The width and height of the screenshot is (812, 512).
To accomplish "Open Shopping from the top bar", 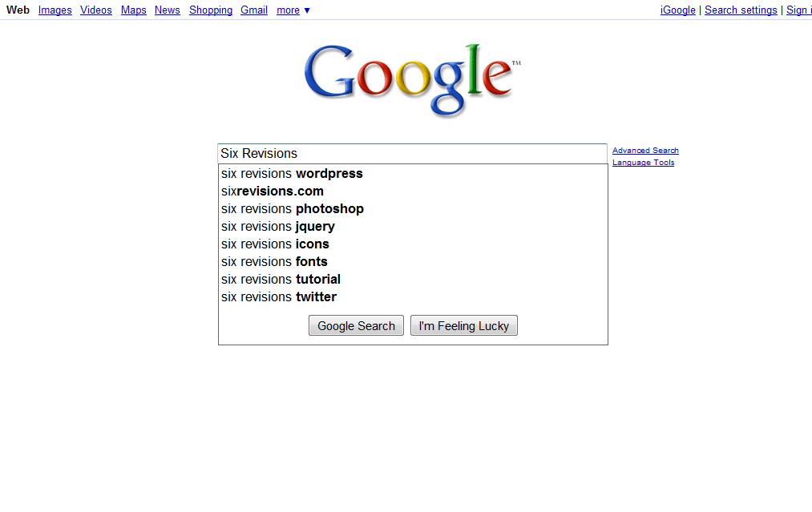I will pyautogui.click(x=211, y=10).
